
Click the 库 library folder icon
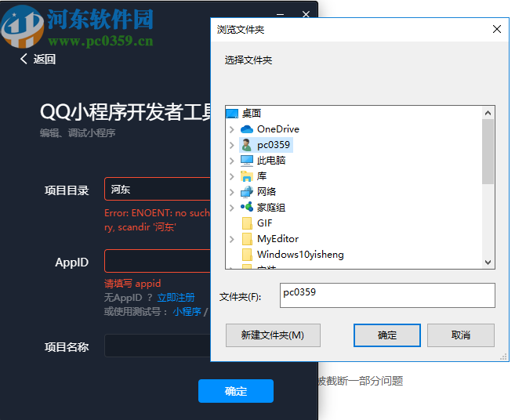click(247, 176)
